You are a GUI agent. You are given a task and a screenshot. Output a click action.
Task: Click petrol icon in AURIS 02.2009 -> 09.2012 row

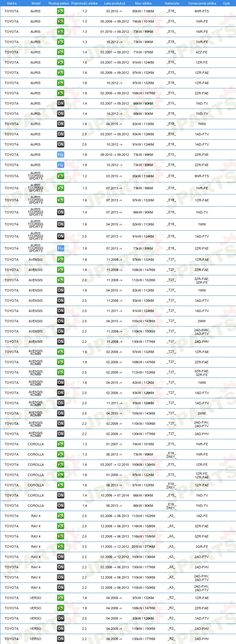(x=60, y=93)
